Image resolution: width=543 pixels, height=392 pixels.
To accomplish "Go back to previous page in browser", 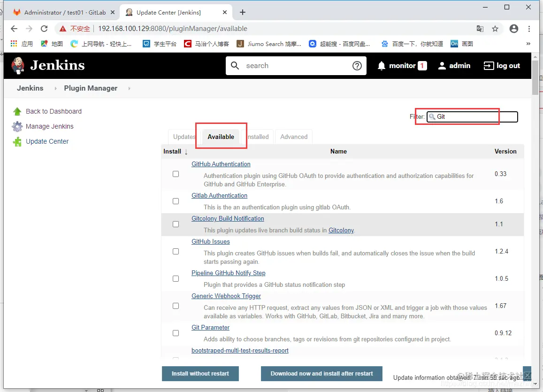I will coord(14,29).
